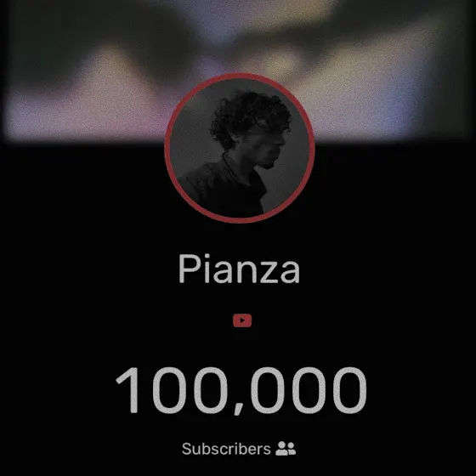Tap the play triangle inside YouTube icon

pyautogui.click(x=242, y=320)
